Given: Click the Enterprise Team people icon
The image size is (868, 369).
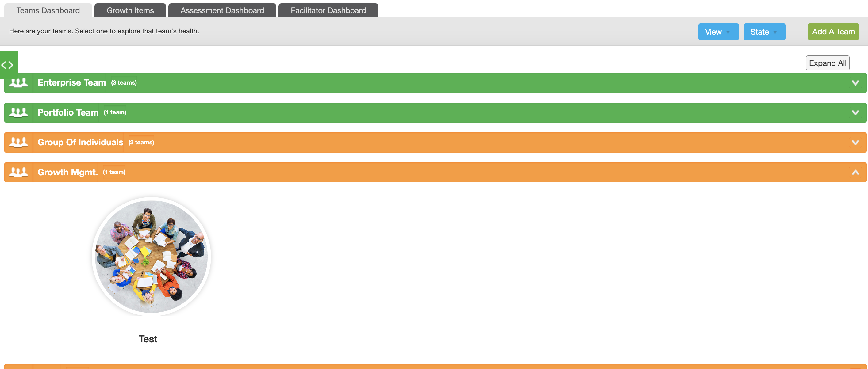Looking at the screenshot, I should click(x=18, y=82).
